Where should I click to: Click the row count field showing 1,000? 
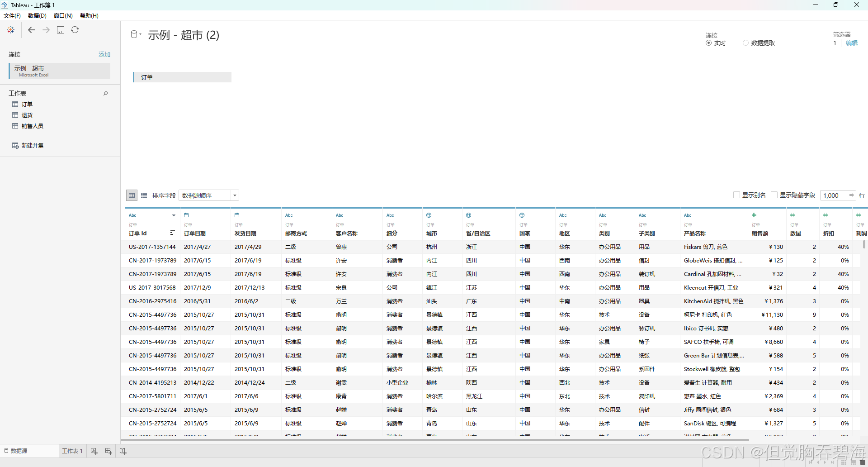[x=834, y=195]
